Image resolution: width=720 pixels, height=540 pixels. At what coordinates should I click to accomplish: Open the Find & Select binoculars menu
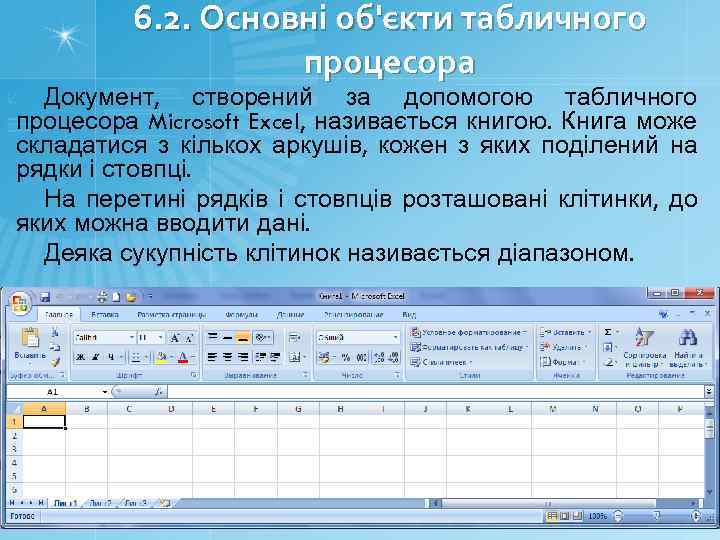(688, 347)
